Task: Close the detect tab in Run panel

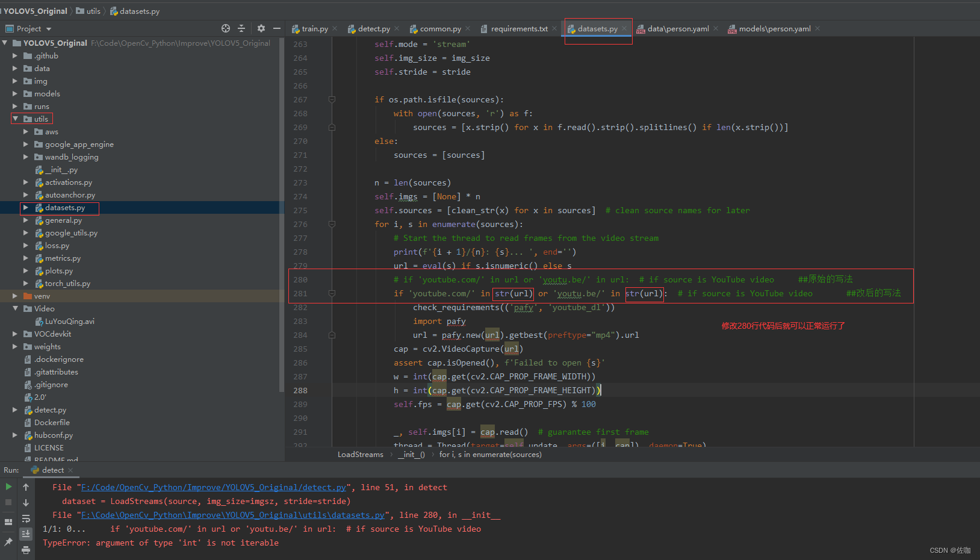Action: [x=70, y=470]
